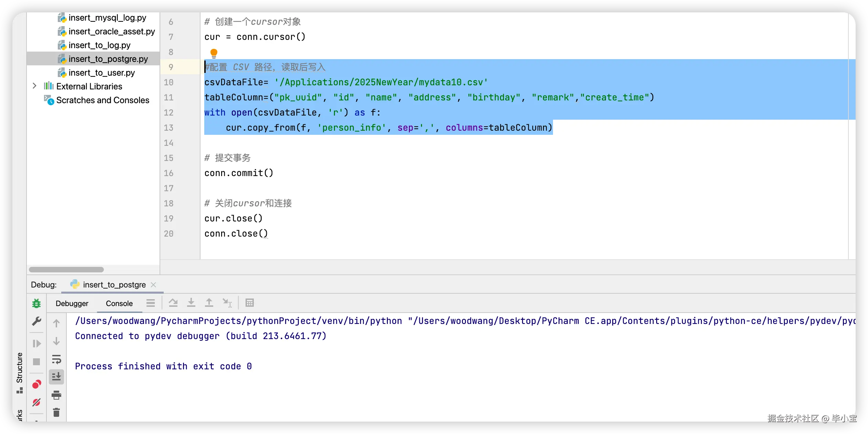
Task: Switch to the Debugger tab
Action: pos(72,303)
